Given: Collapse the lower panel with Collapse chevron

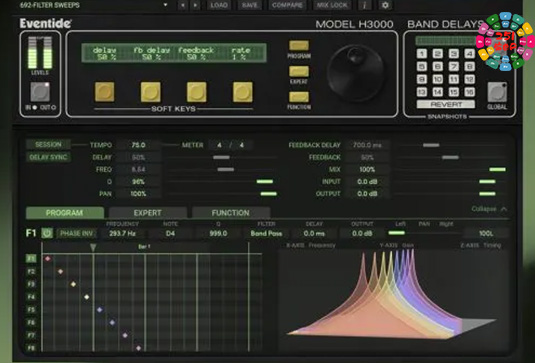Looking at the screenshot, I should [x=489, y=209].
